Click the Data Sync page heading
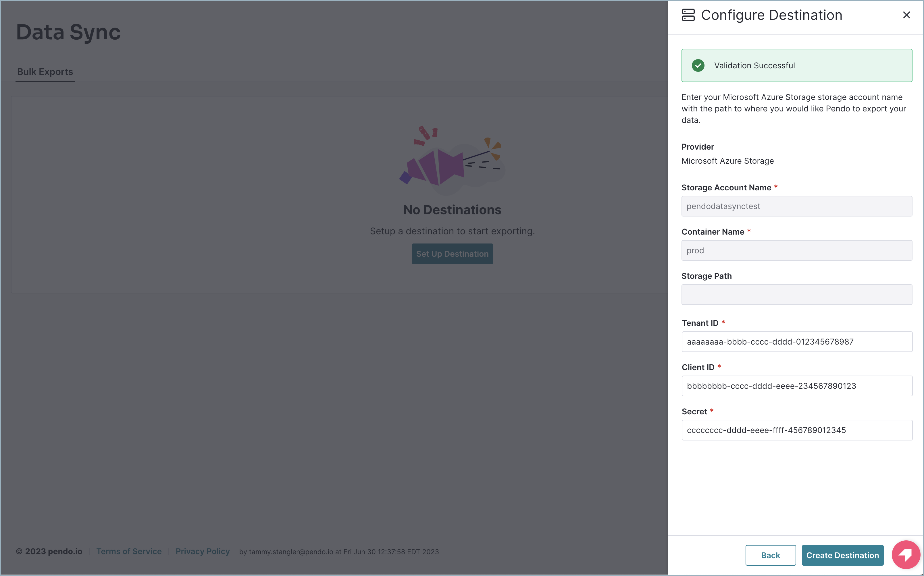Image resolution: width=924 pixels, height=576 pixels. [68, 32]
